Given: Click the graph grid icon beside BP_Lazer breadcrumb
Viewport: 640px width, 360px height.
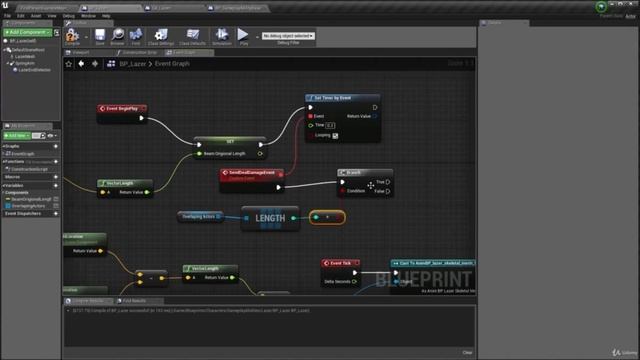Looking at the screenshot, I should [x=111, y=64].
